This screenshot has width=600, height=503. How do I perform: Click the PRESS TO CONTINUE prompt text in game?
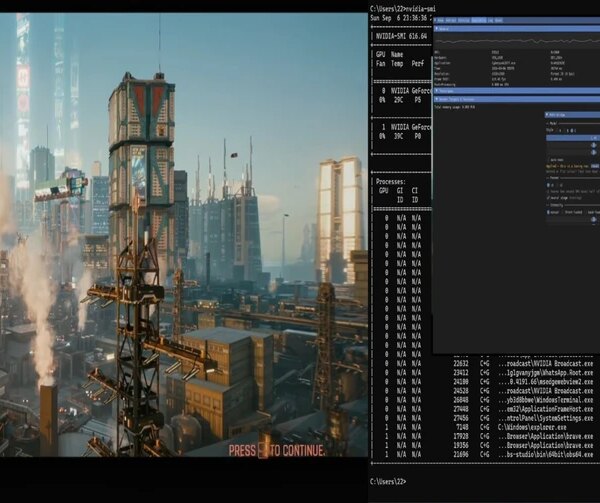pyautogui.click(x=276, y=451)
